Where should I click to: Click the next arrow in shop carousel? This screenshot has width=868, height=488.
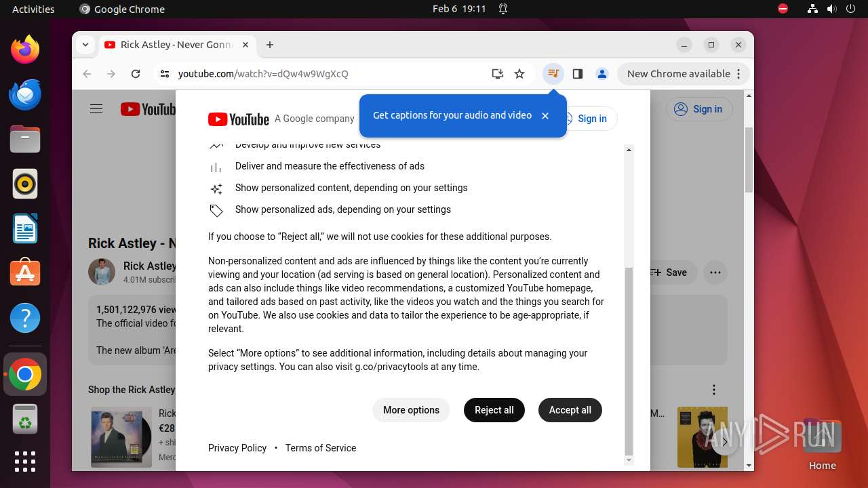click(x=724, y=442)
